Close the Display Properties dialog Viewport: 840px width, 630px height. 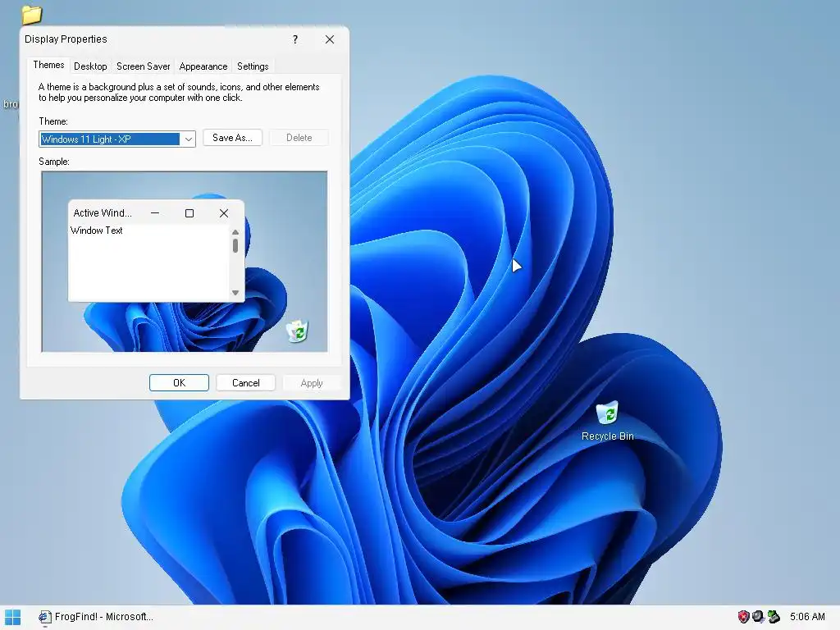(330, 39)
